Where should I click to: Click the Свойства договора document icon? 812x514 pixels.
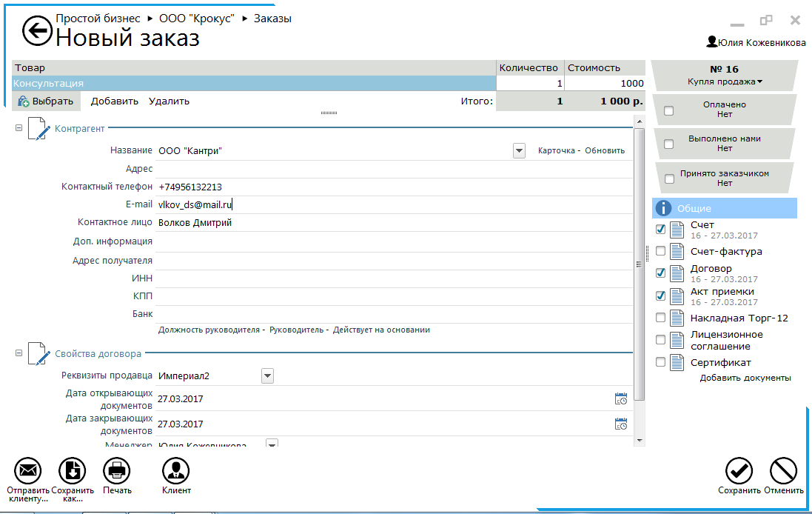click(38, 354)
